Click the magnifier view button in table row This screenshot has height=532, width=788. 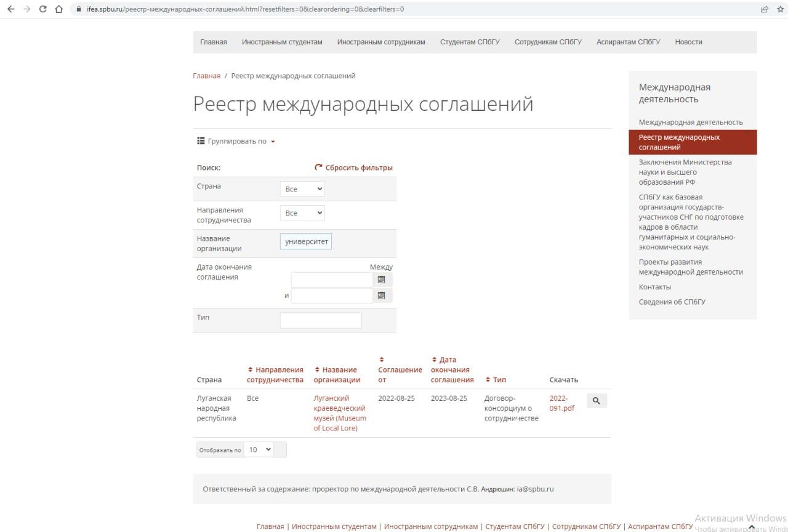click(x=597, y=401)
